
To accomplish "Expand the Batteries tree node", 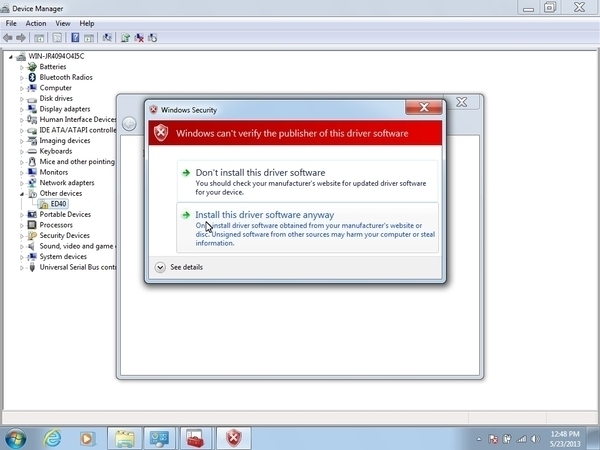I will pos(22,66).
